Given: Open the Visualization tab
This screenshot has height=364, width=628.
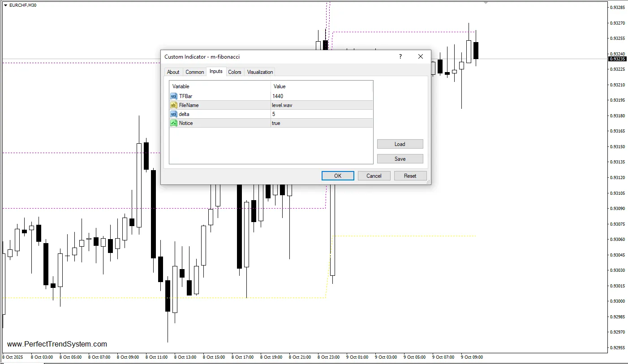Looking at the screenshot, I should [x=260, y=72].
